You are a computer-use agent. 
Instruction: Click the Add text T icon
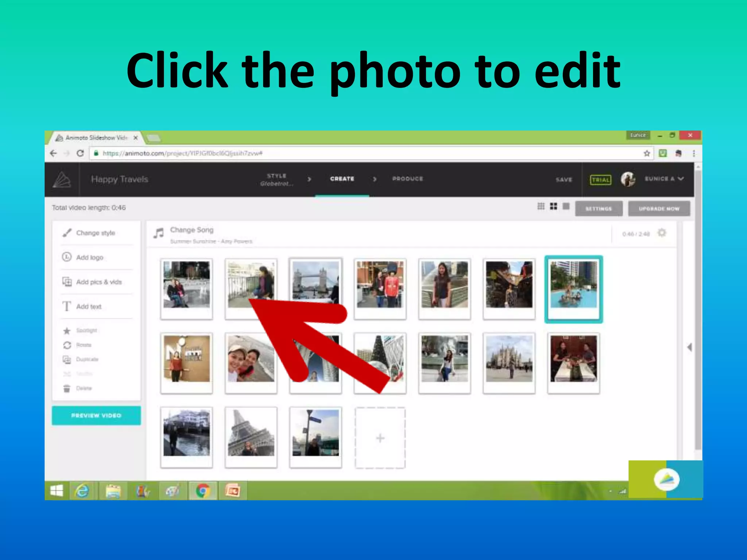pyautogui.click(x=67, y=306)
